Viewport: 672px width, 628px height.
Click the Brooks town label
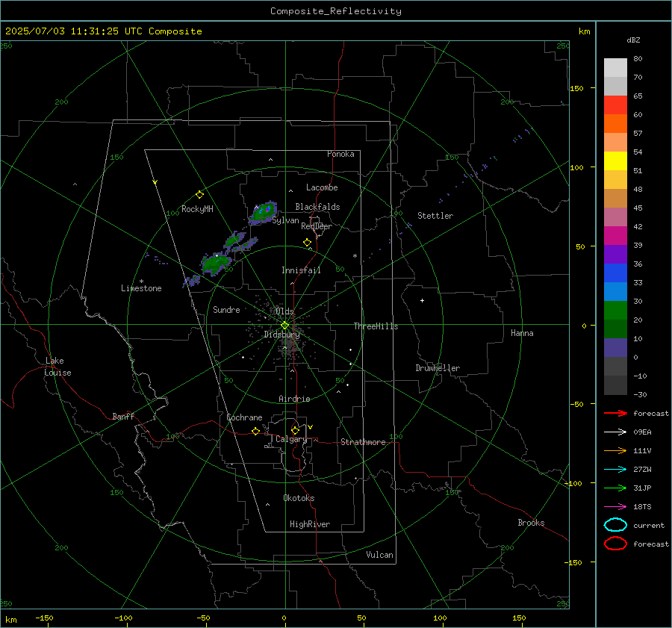coord(531,523)
